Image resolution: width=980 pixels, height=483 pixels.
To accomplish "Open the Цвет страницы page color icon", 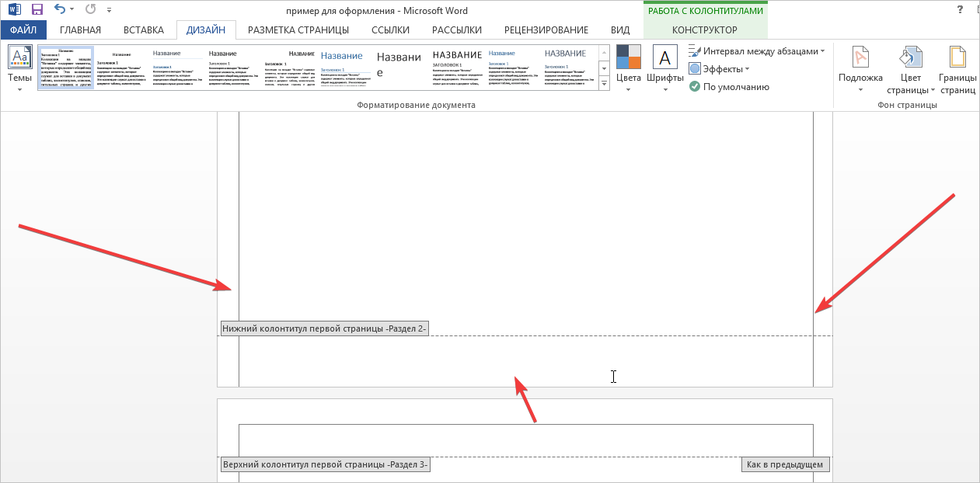I will click(x=910, y=68).
